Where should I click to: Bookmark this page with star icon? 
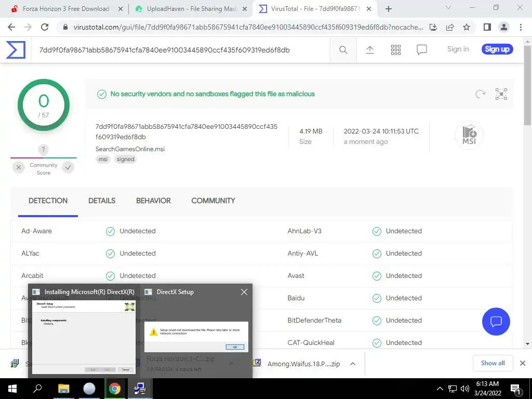click(x=467, y=27)
